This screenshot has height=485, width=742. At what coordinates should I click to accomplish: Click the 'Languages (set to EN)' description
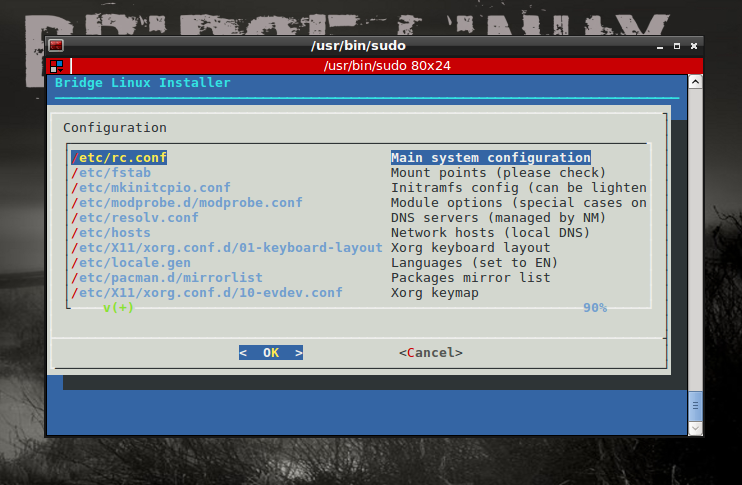coord(474,263)
